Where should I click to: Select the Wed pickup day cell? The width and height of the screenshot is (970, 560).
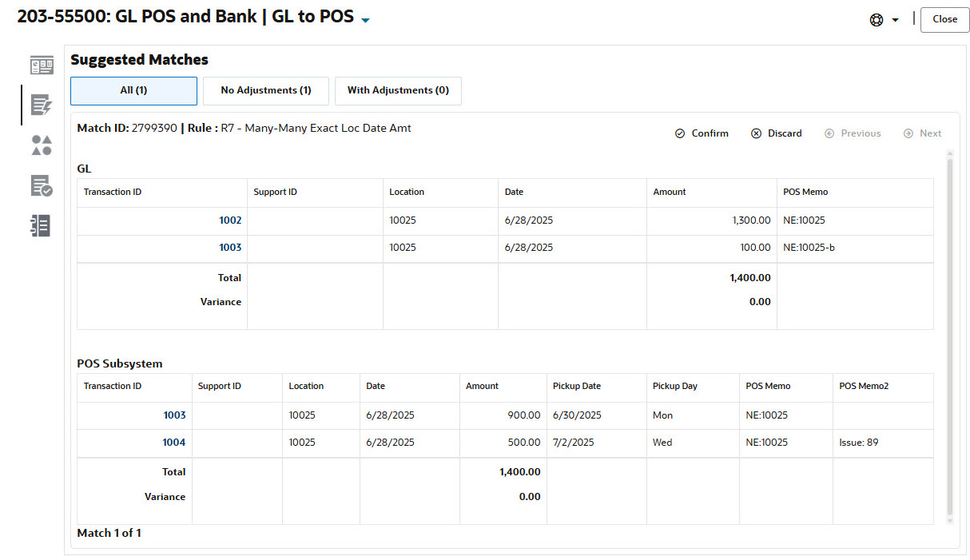(x=693, y=443)
